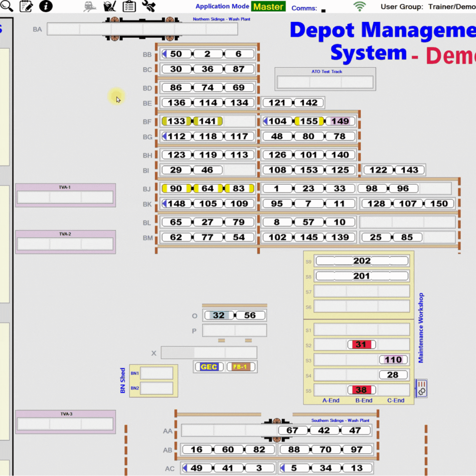Select train 67 on track AA
Viewport: 476px width, 476px height.
point(292,430)
